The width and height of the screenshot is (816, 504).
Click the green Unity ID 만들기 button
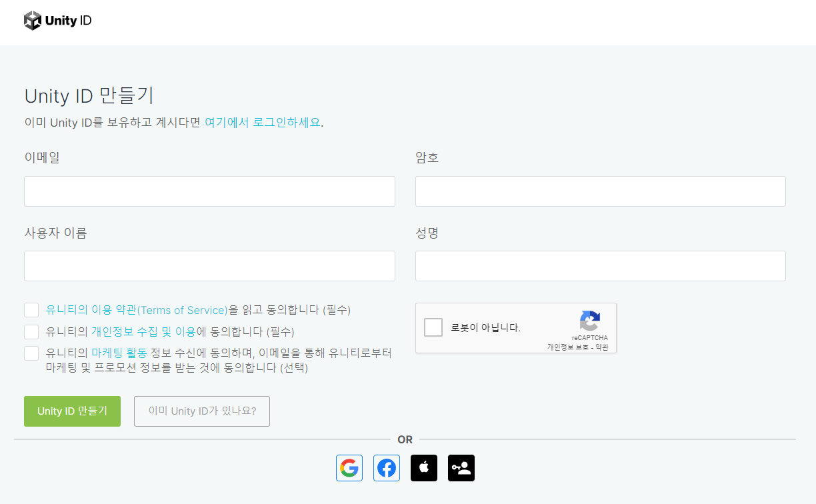pyautogui.click(x=72, y=411)
